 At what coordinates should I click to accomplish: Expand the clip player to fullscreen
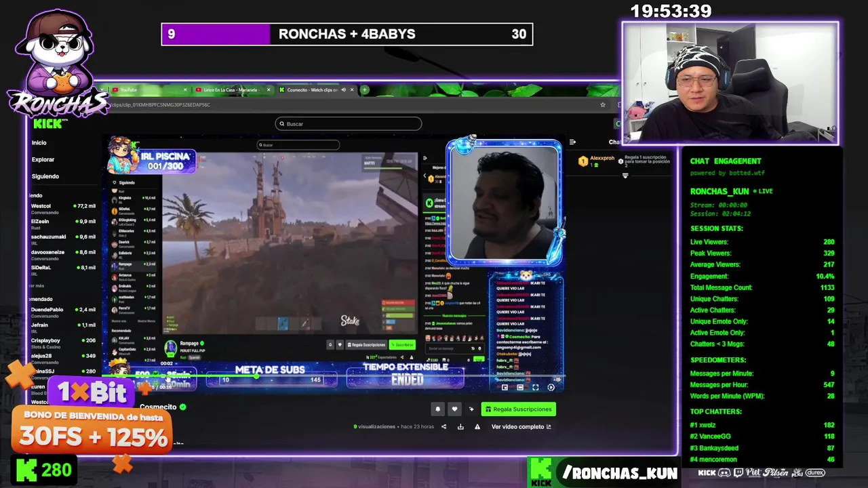[x=535, y=387]
